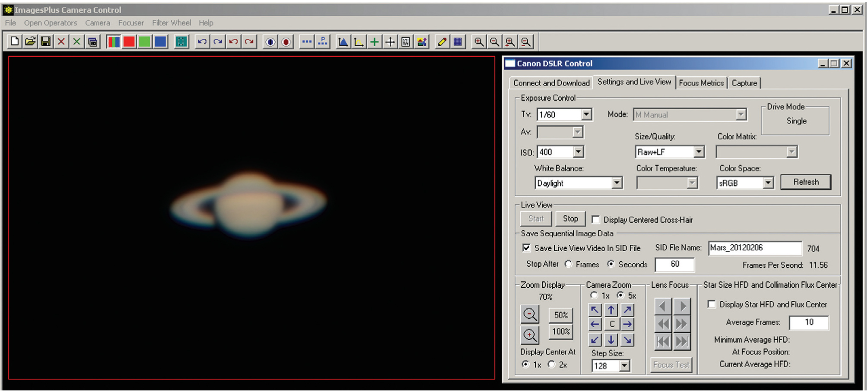The height and width of the screenshot is (391, 868).
Task: Set zoom display to 100%
Action: (561, 331)
